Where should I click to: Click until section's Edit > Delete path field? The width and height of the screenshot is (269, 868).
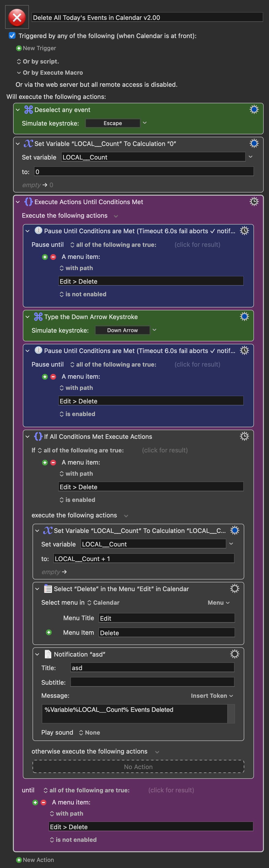[x=151, y=827]
